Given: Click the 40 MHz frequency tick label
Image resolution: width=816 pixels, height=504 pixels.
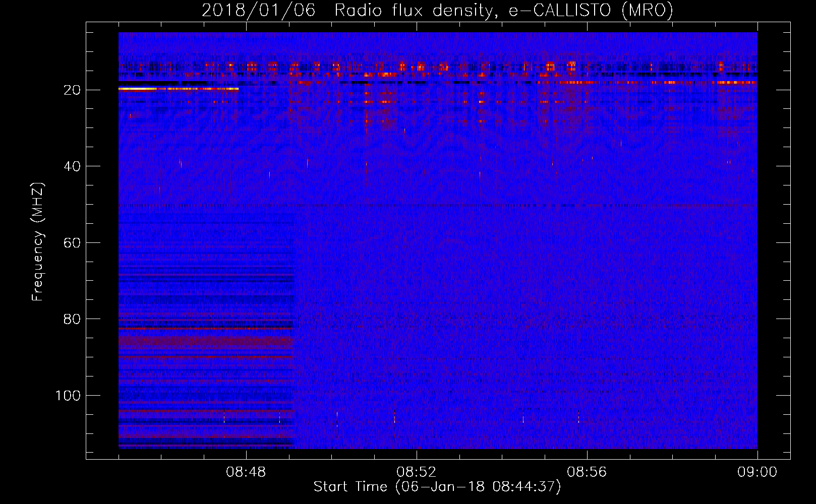Looking at the screenshot, I should pos(72,166).
